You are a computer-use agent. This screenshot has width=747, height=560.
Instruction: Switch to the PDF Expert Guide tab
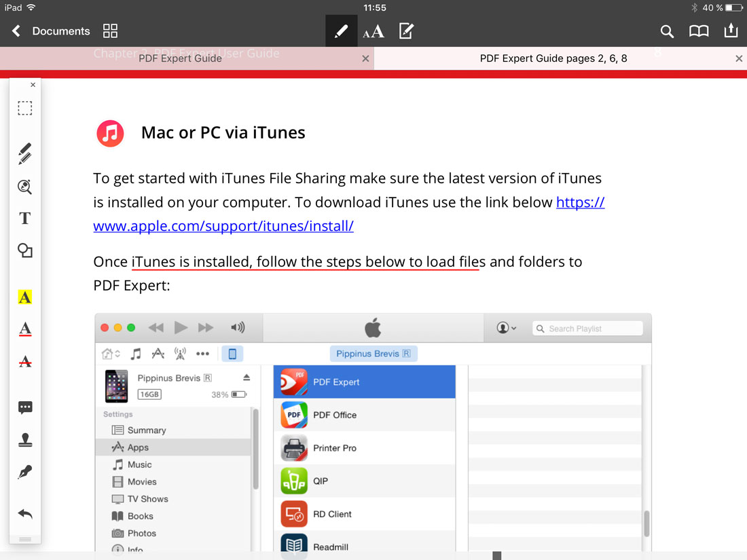[180, 58]
